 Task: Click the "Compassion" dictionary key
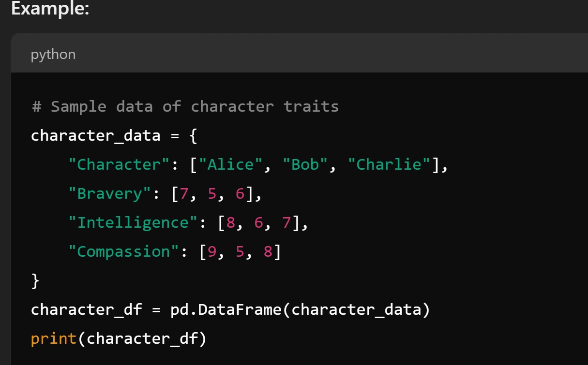click(x=124, y=251)
